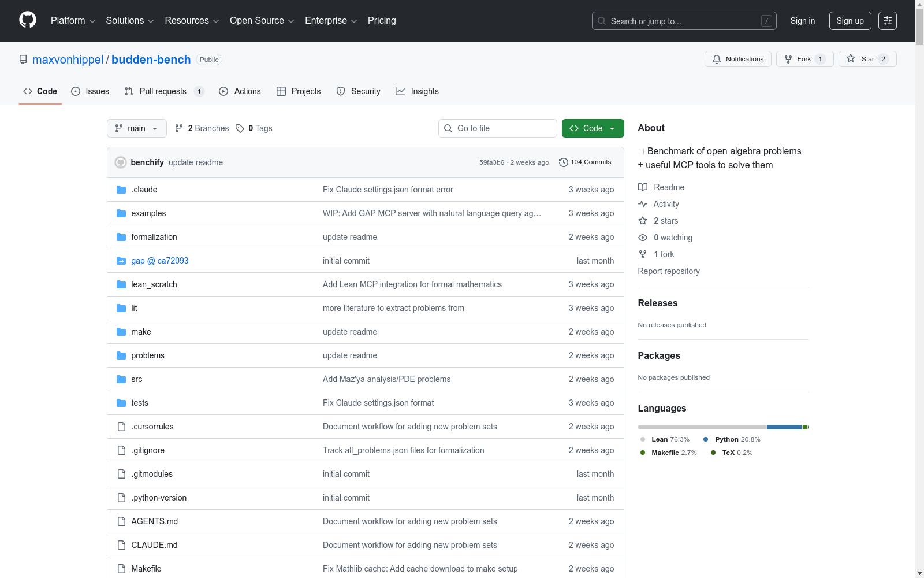The height and width of the screenshot is (578, 924).
Task: Open the .claude folder icon
Action: (x=121, y=190)
